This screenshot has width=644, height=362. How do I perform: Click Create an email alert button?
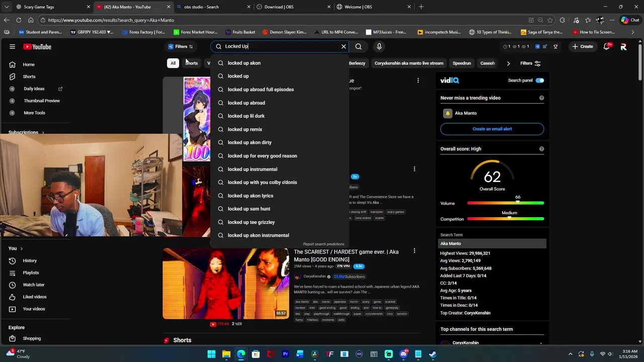point(492,129)
